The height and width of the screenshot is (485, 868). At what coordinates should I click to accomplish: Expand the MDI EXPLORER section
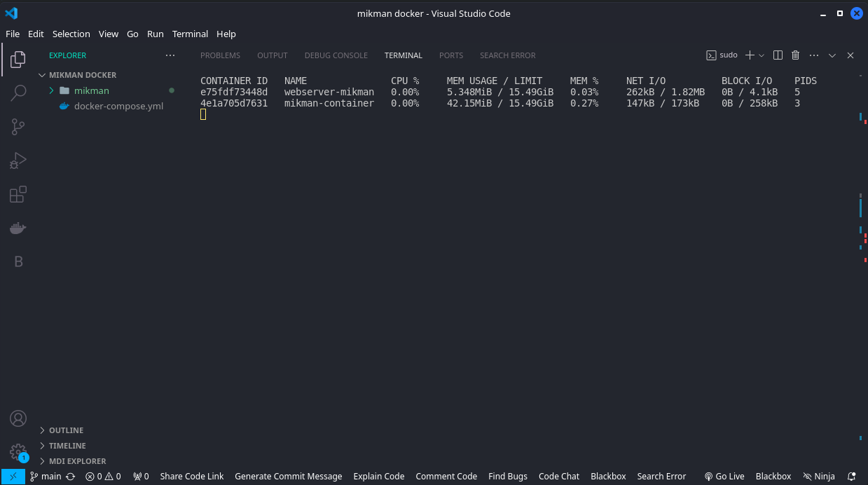tap(77, 461)
